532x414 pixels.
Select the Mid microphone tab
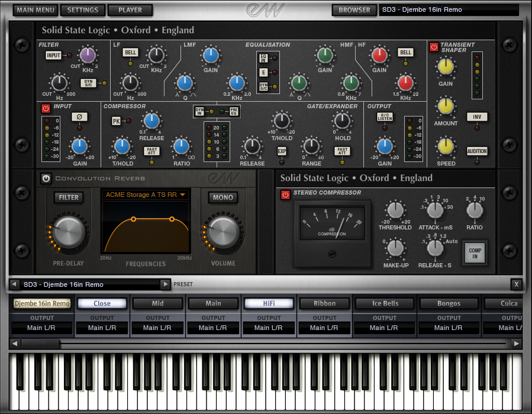click(x=157, y=303)
